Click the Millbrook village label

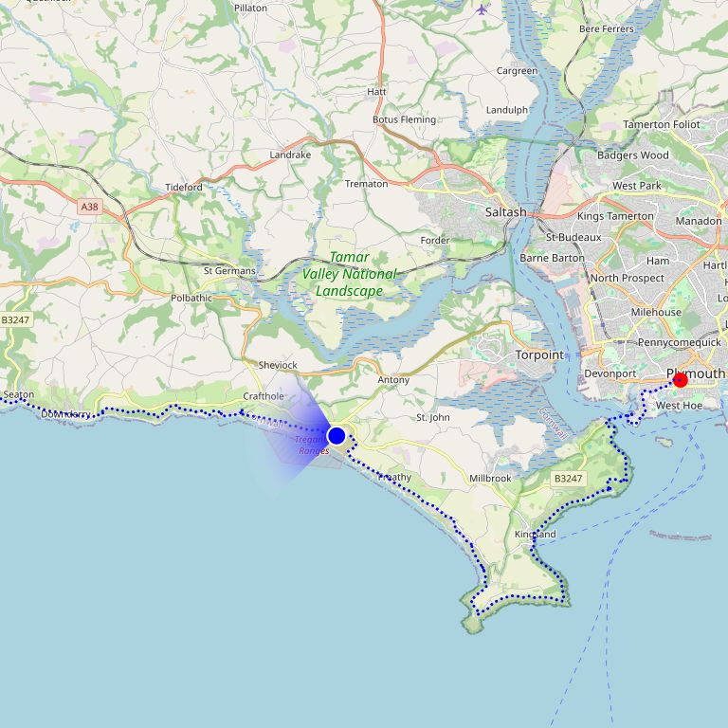point(490,478)
